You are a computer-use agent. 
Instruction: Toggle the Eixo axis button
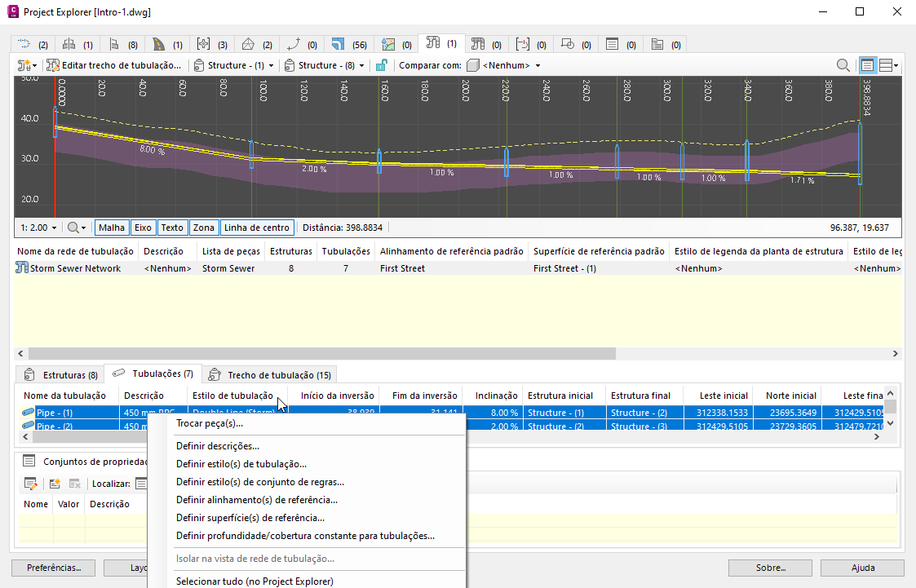pos(143,228)
